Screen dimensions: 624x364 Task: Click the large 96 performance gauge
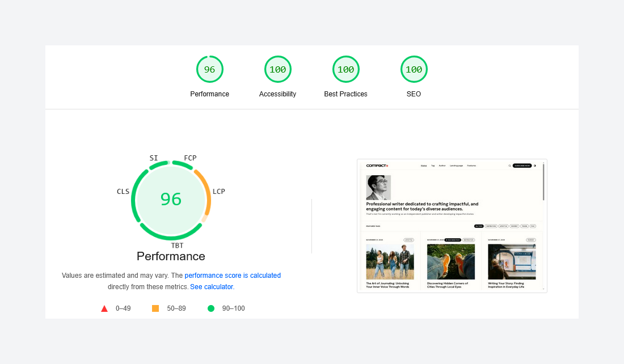[x=171, y=200]
